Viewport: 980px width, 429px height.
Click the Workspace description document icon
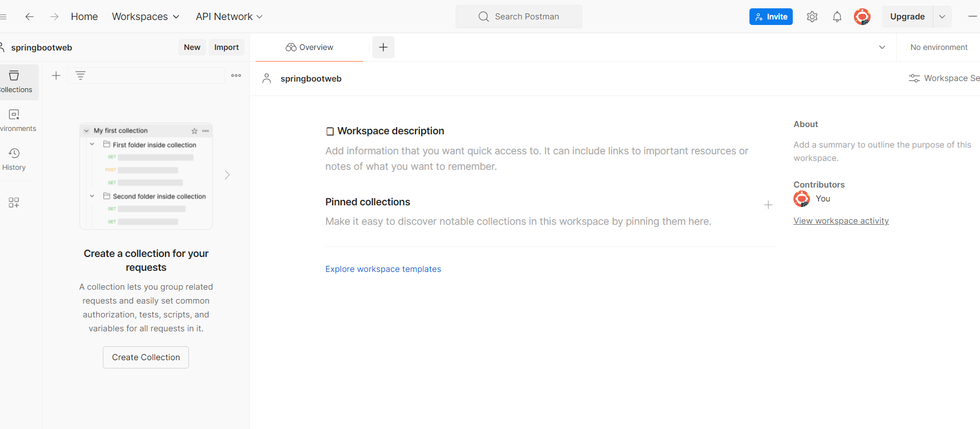coord(330,132)
